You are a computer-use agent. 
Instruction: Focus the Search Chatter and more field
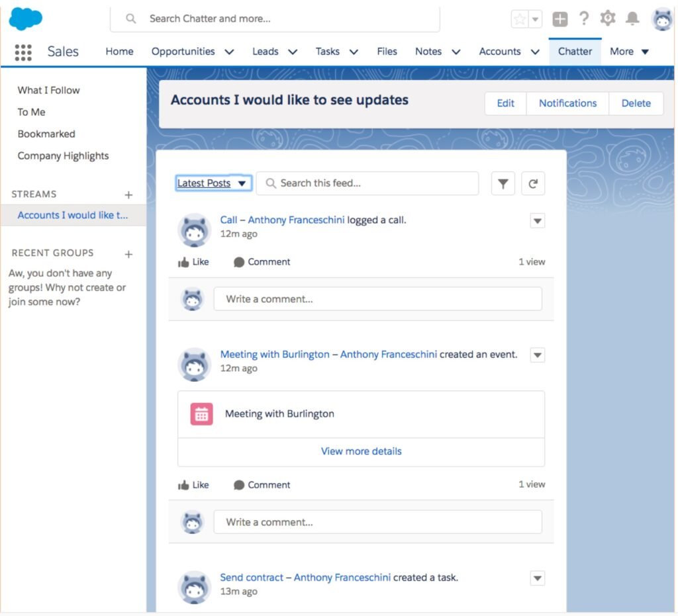(275, 19)
